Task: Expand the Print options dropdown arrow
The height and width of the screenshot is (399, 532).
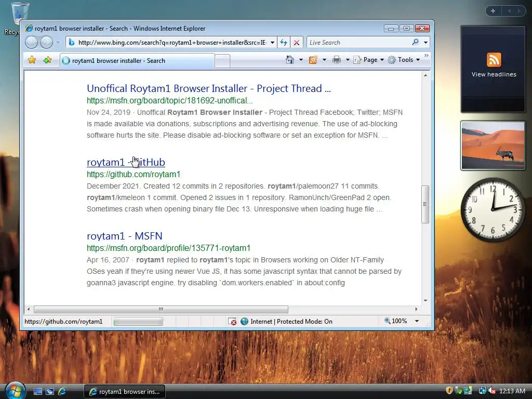Action: [348, 60]
